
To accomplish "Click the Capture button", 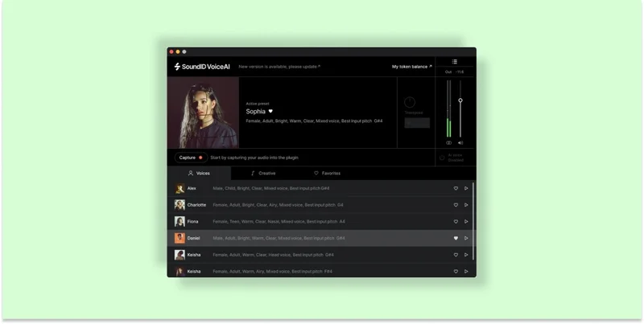I will 191,158.
